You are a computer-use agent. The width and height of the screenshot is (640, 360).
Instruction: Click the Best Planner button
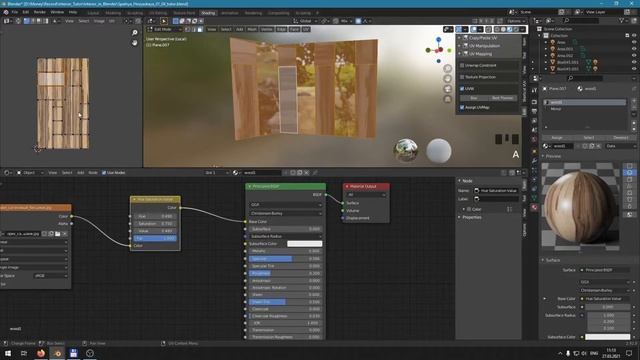502,98
